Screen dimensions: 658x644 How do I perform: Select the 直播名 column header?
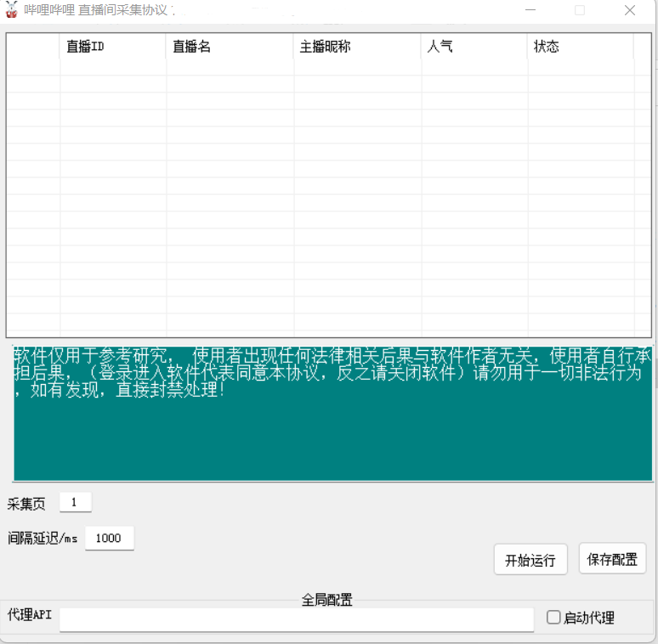point(230,47)
